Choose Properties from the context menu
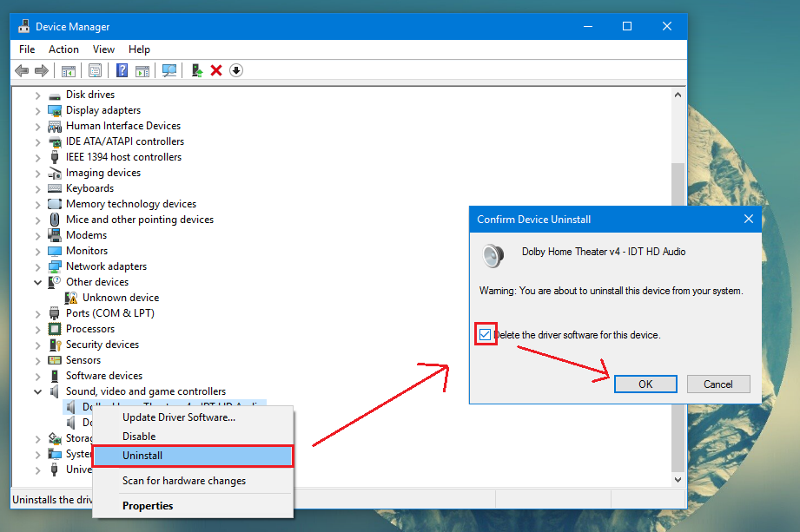Image resolution: width=800 pixels, height=532 pixels. click(193, 505)
